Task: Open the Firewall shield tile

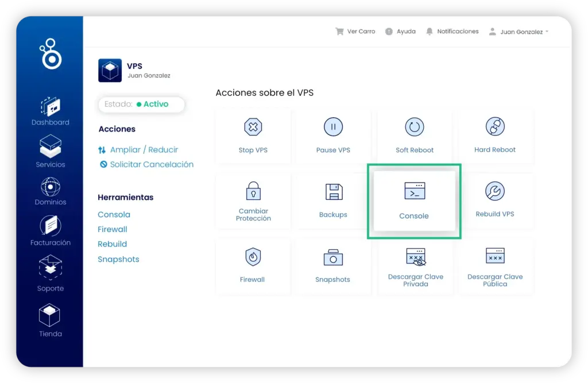Action: pyautogui.click(x=253, y=266)
